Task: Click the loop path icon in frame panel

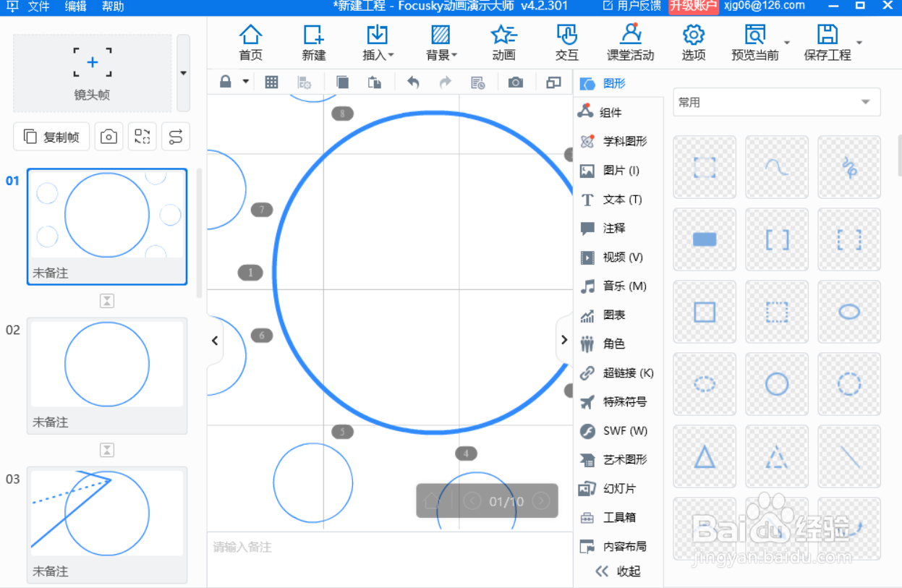Action: [x=176, y=137]
